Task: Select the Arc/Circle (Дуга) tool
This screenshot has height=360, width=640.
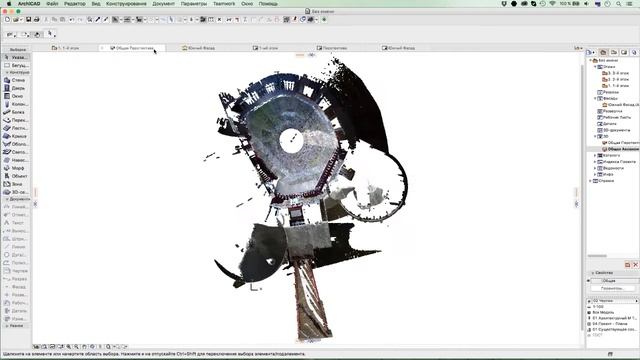Action: tap(16, 255)
